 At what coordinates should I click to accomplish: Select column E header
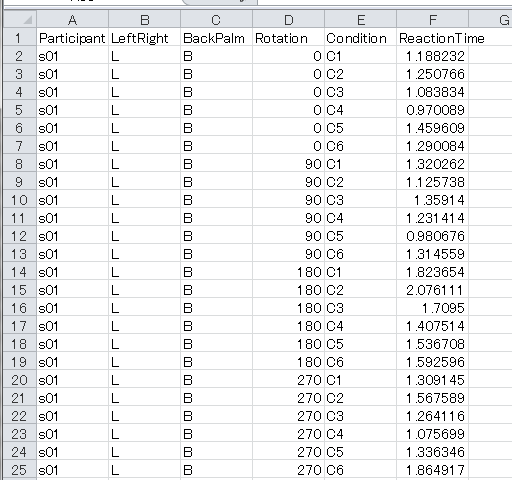click(360, 20)
